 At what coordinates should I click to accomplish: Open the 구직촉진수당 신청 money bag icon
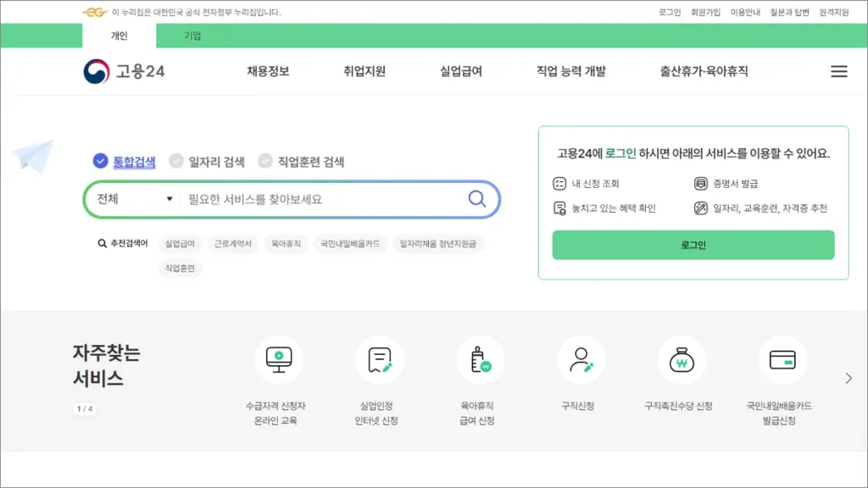click(x=682, y=360)
